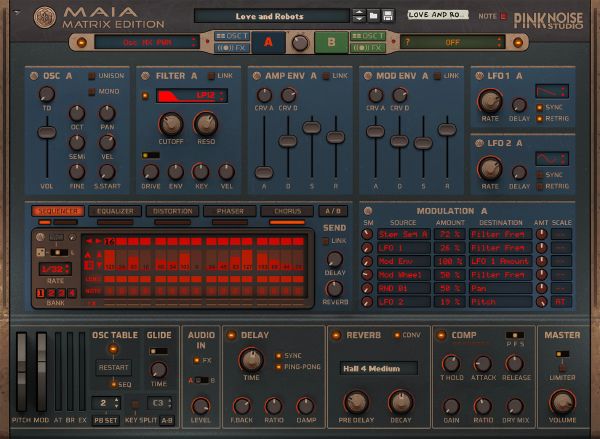Switch to the PHASER tab
The image size is (600, 439).
coord(230,211)
